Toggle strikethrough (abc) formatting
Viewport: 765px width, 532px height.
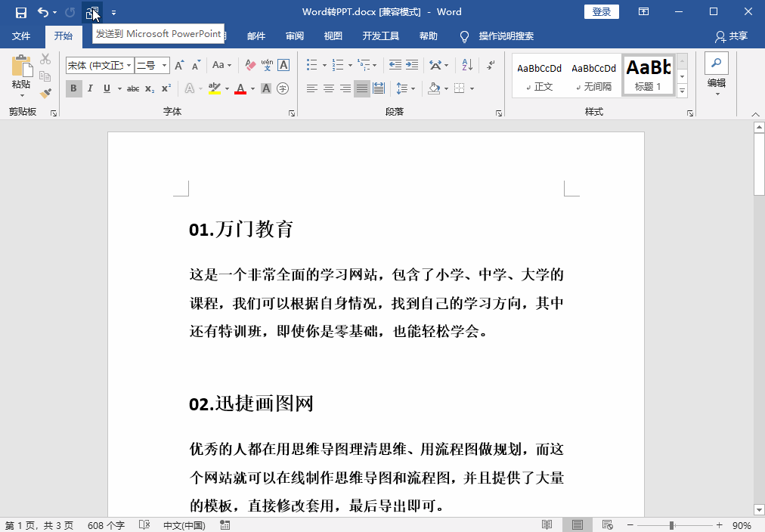click(133, 88)
